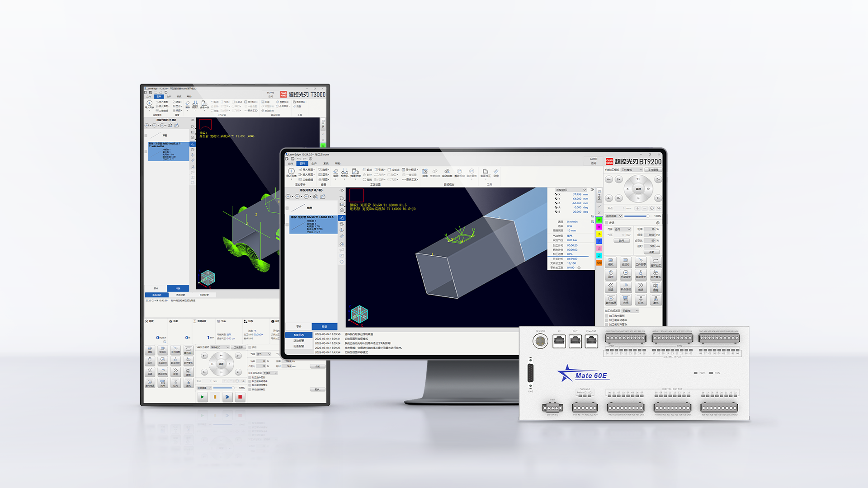Viewport: 868px width, 488px height.
Task: Tick checkbox beside 排版1 nesting row on BT9200
Action: pos(287,225)
